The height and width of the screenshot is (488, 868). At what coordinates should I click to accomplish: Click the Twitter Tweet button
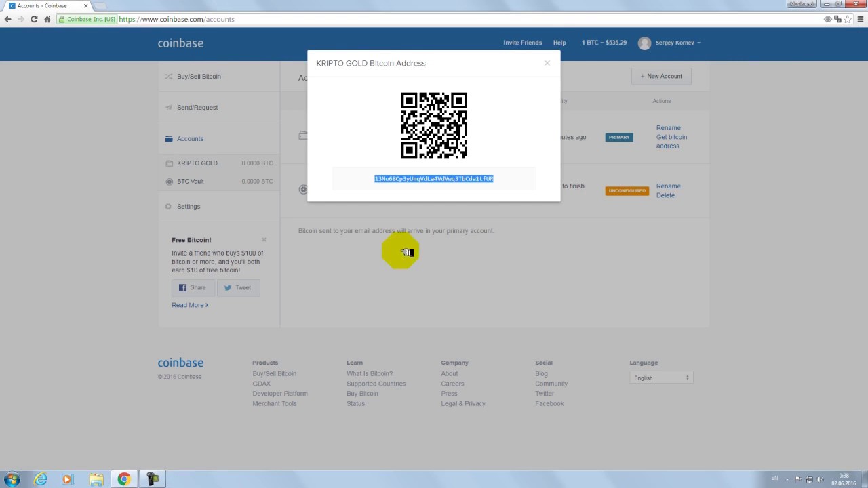point(238,288)
